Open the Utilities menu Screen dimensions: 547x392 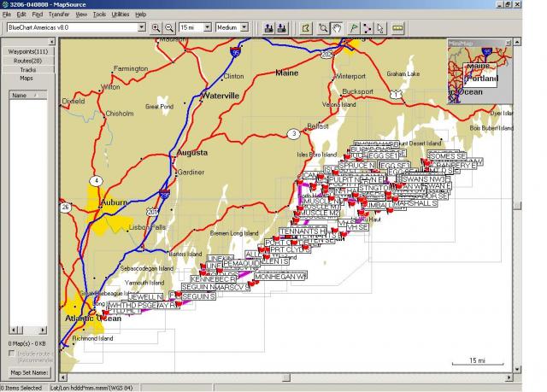tap(121, 15)
